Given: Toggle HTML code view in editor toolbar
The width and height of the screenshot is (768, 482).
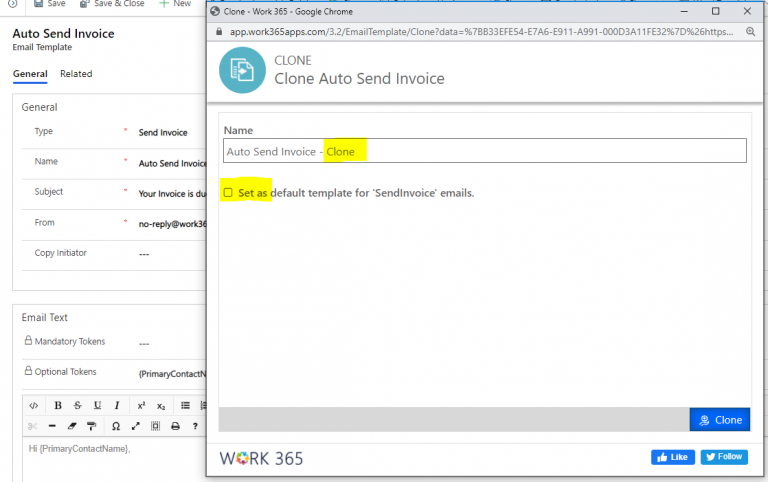Looking at the screenshot, I should pyautogui.click(x=33, y=406).
